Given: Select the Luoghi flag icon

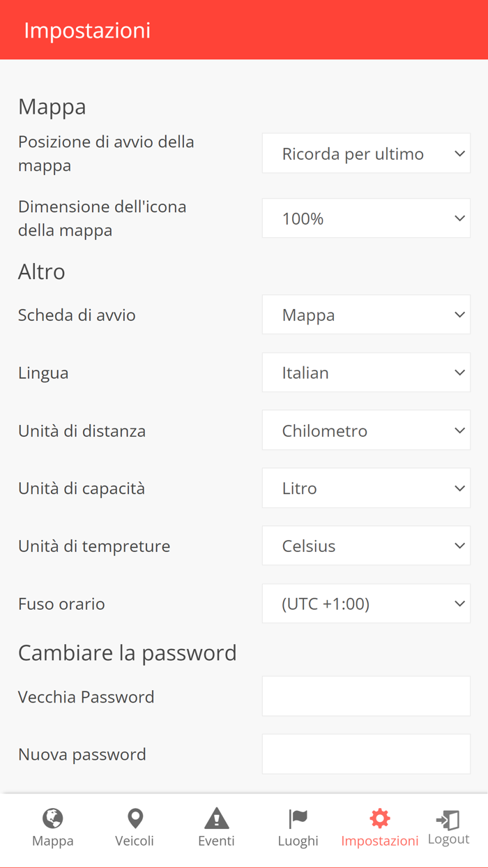Looking at the screenshot, I should click(298, 818).
